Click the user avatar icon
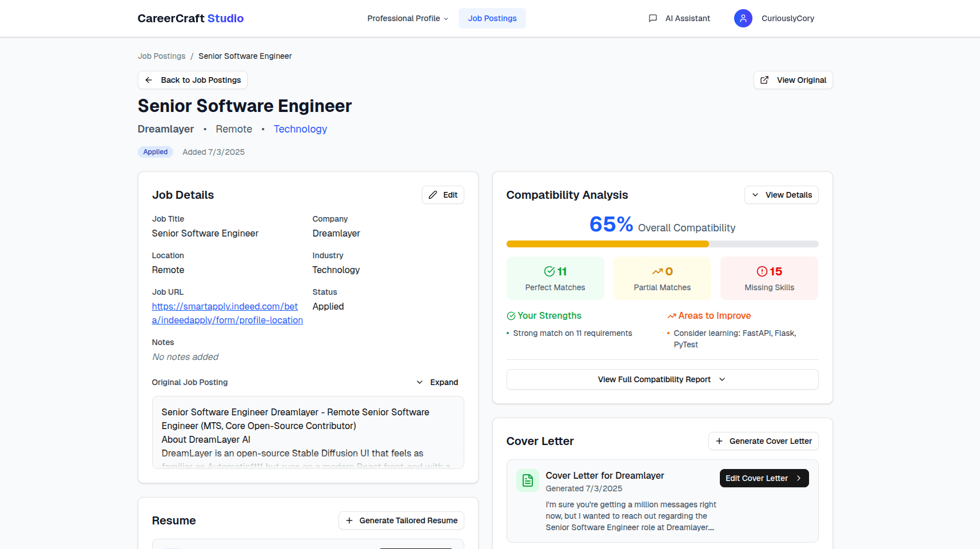Screen dimensions: 980x549 tap(743, 18)
